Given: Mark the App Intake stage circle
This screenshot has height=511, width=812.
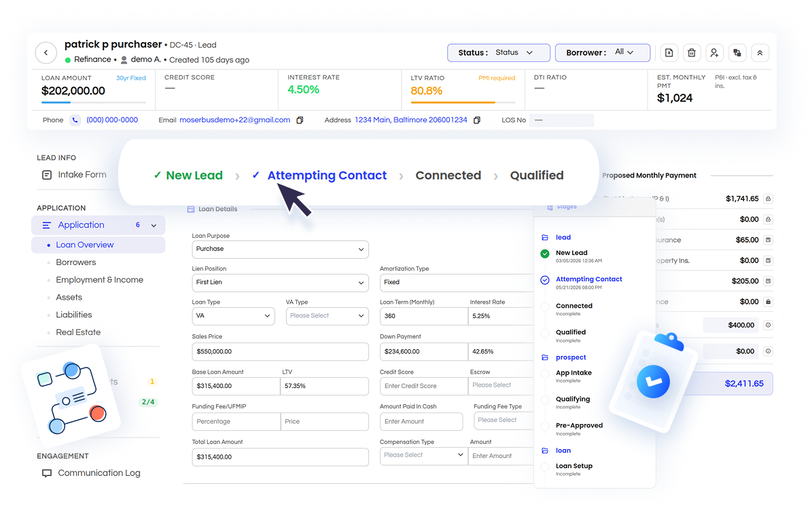Looking at the screenshot, I should [545, 373].
